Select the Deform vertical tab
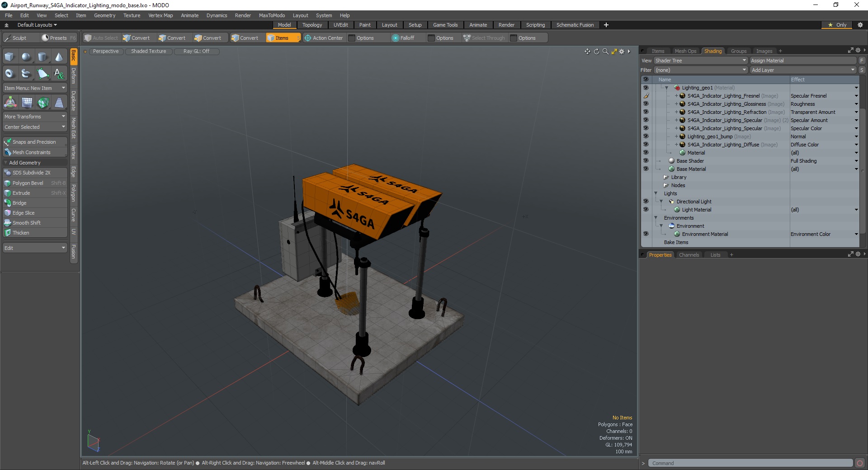This screenshot has width=868, height=470. (74, 75)
